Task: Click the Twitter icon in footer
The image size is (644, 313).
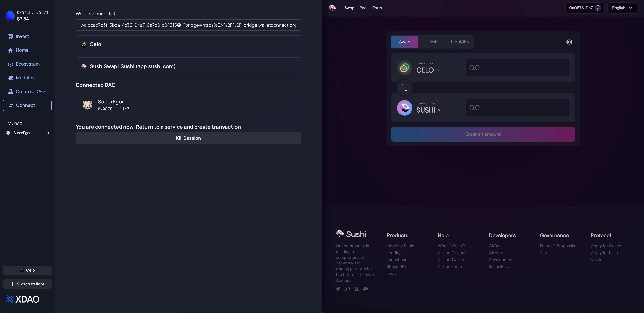Action: click(338, 289)
